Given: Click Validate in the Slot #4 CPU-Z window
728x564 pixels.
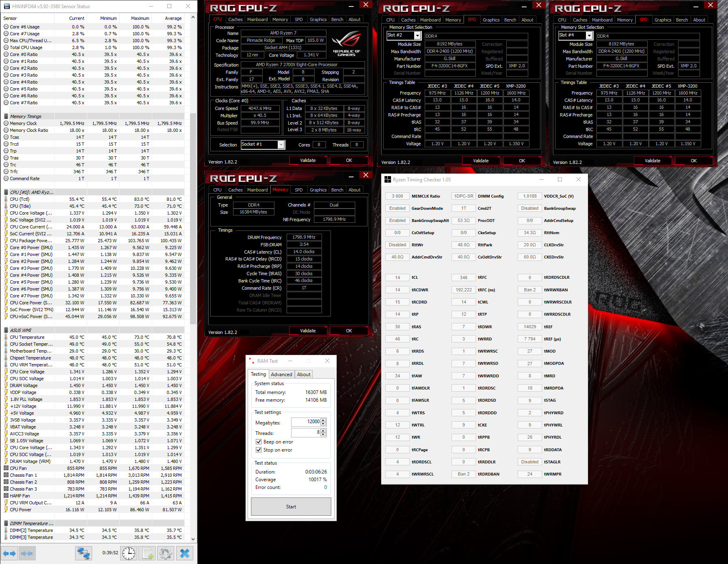Looking at the screenshot, I should coord(652,161).
